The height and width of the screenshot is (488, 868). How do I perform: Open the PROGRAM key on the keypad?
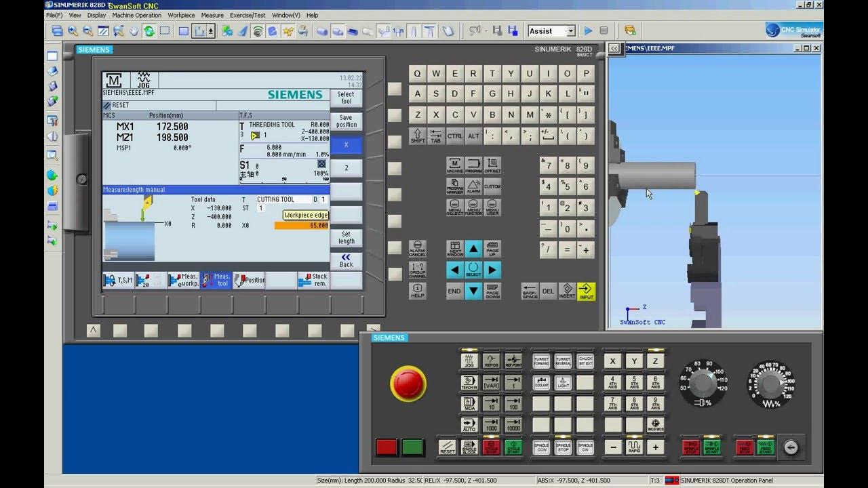coord(473,165)
